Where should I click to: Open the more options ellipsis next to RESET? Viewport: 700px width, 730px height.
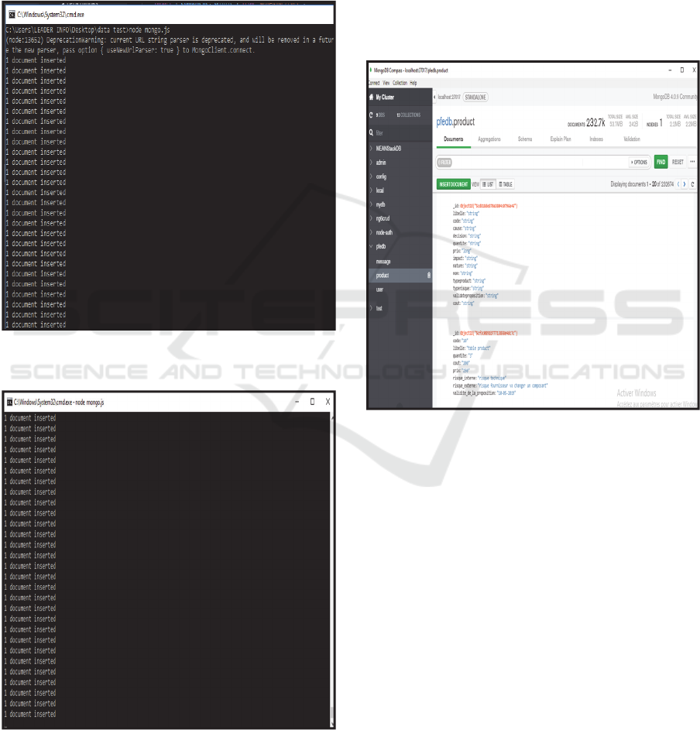tap(692, 162)
